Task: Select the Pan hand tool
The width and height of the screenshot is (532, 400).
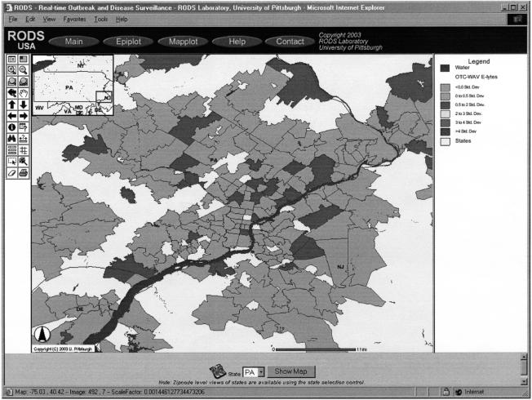Action: point(23,93)
